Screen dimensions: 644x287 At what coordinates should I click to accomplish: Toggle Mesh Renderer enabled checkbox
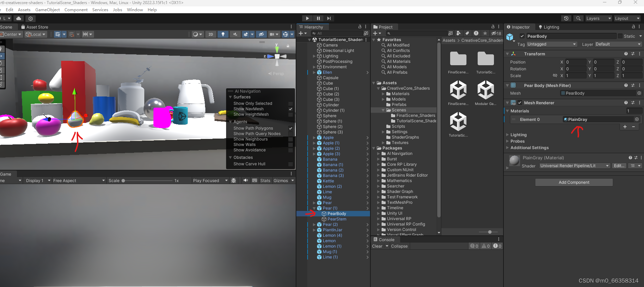click(520, 103)
